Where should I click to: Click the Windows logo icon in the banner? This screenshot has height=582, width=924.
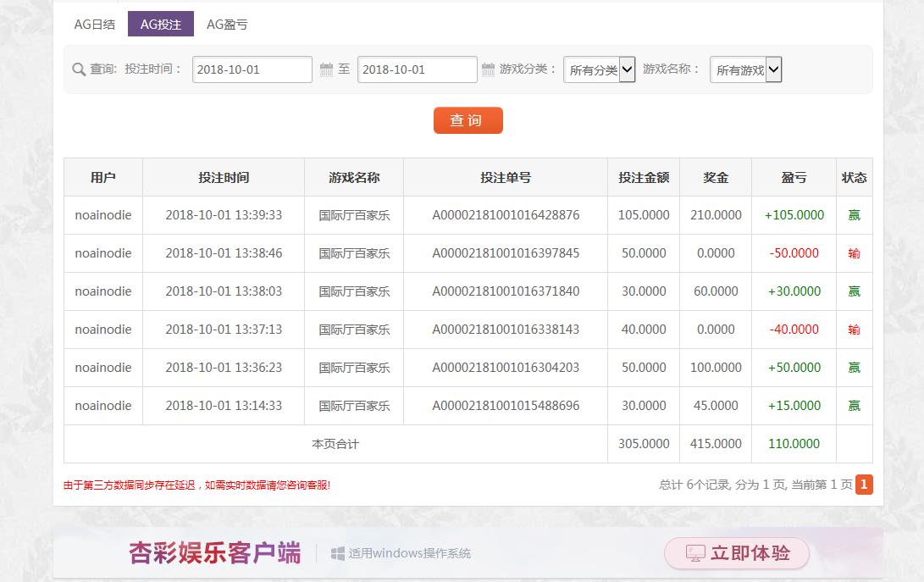[338, 553]
